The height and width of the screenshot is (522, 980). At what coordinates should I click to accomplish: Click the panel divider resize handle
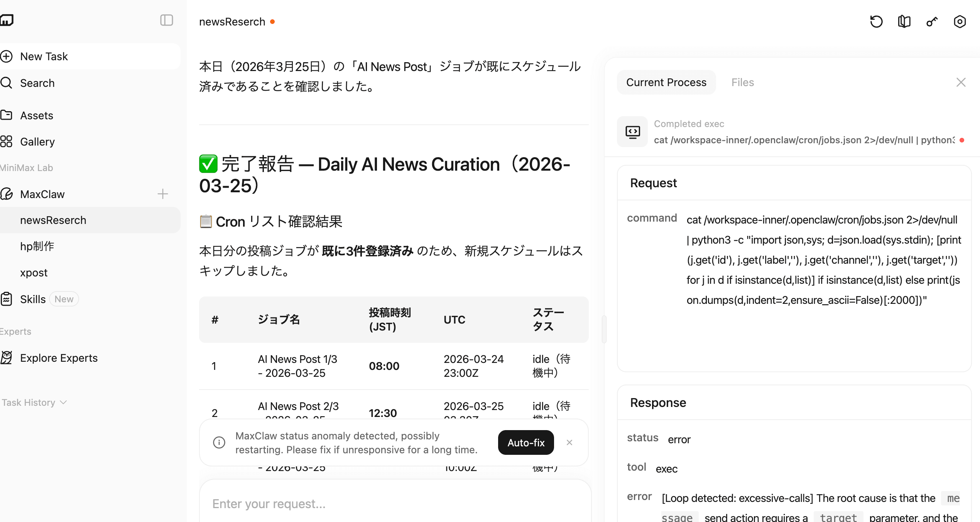604,329
